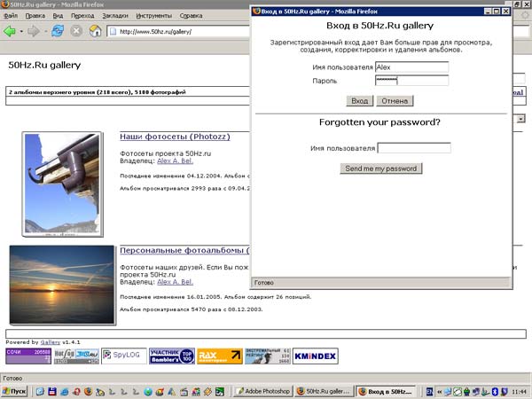
Task: Click the dropdown arrow at the main window's right edge
Action: 520,119
